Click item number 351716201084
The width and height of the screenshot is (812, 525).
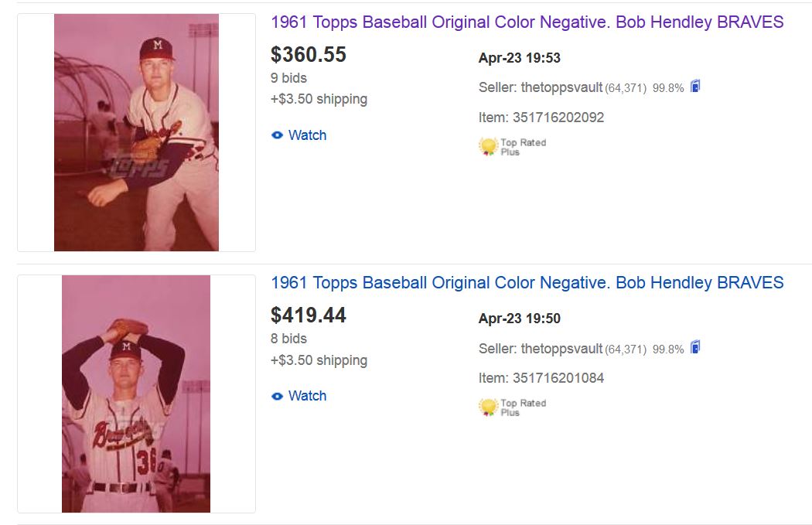point(558,378)
